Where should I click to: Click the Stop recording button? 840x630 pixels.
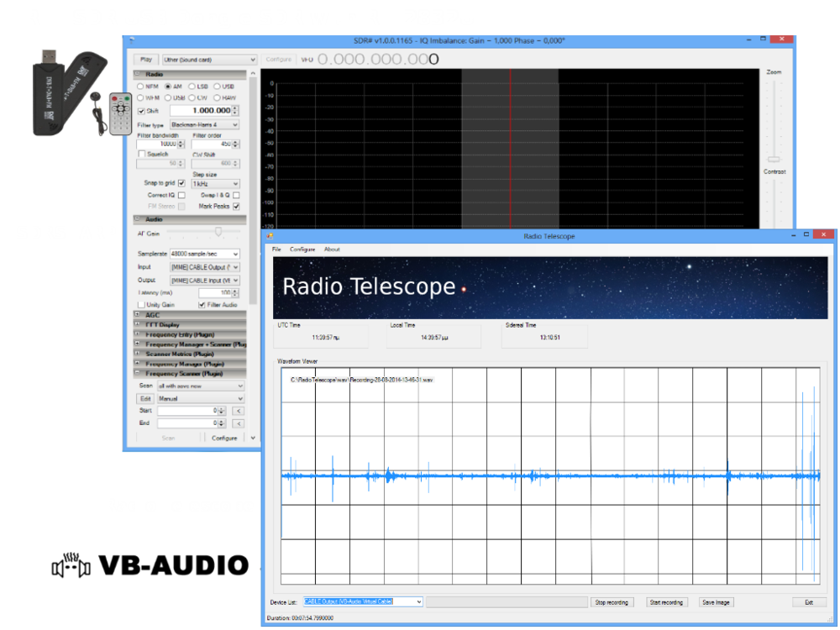[x=612, y=601]
